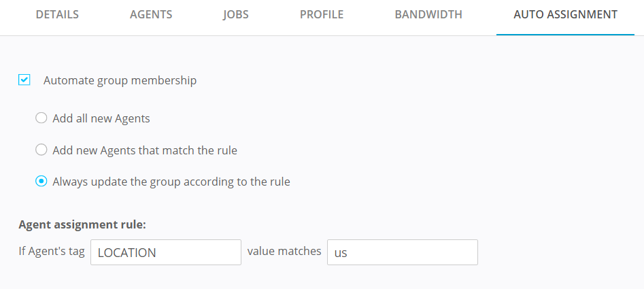Click the 'value matches' label

point(284,251)
